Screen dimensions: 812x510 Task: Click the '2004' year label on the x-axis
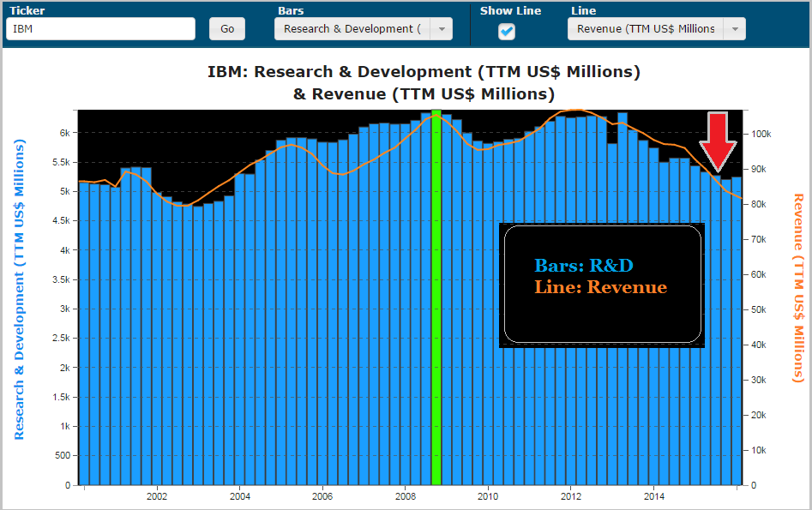click(240, 496)
